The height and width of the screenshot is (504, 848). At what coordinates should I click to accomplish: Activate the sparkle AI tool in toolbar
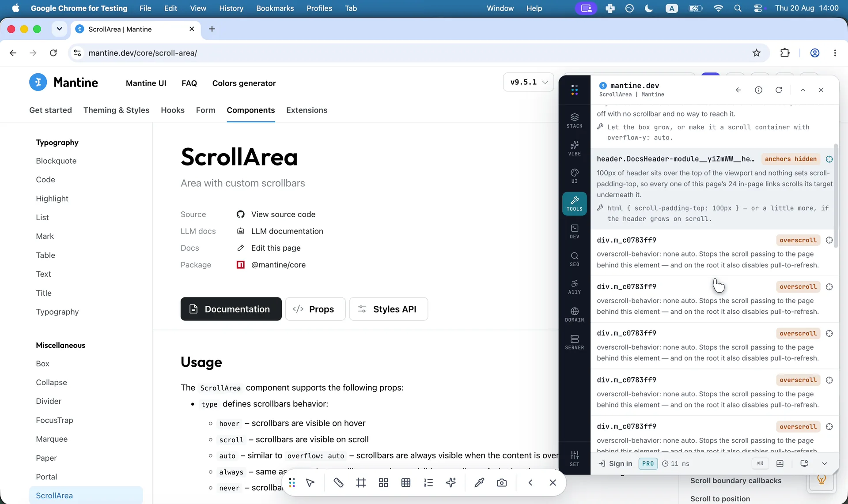click(451, 483)
